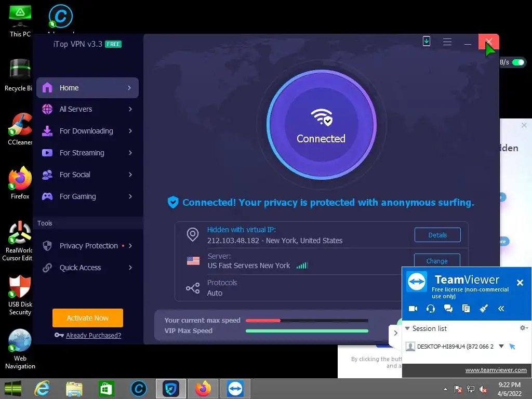This screenshot has height=399, width=532.
Task: Expand the For Streaming chevron arrow
Action: pyautogui.click(x=130, y=153)
